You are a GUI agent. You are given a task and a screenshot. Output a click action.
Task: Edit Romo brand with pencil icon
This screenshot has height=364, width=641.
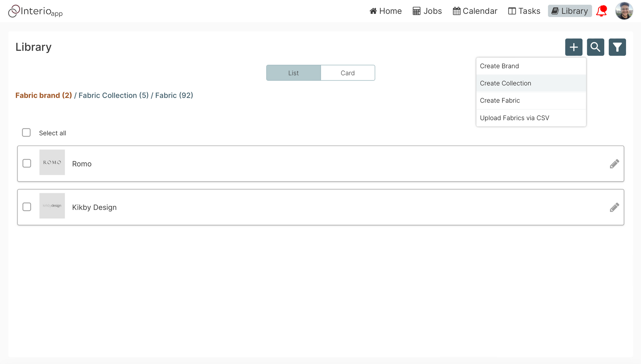614,164
